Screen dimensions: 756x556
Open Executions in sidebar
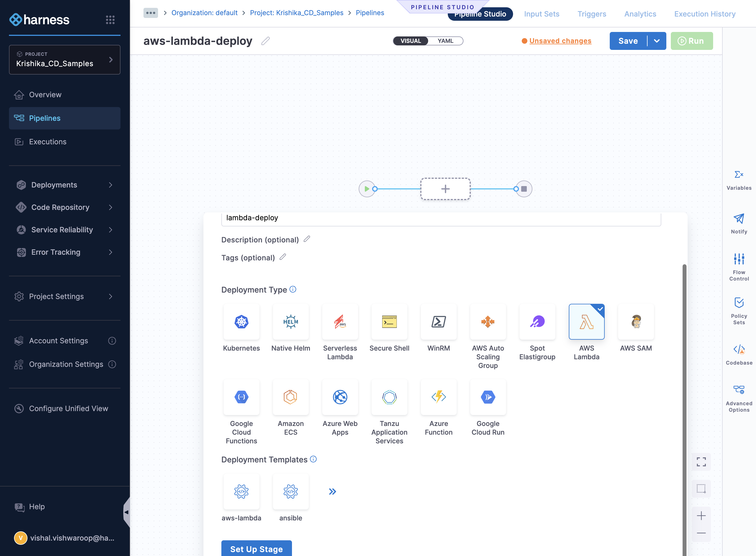65,142
